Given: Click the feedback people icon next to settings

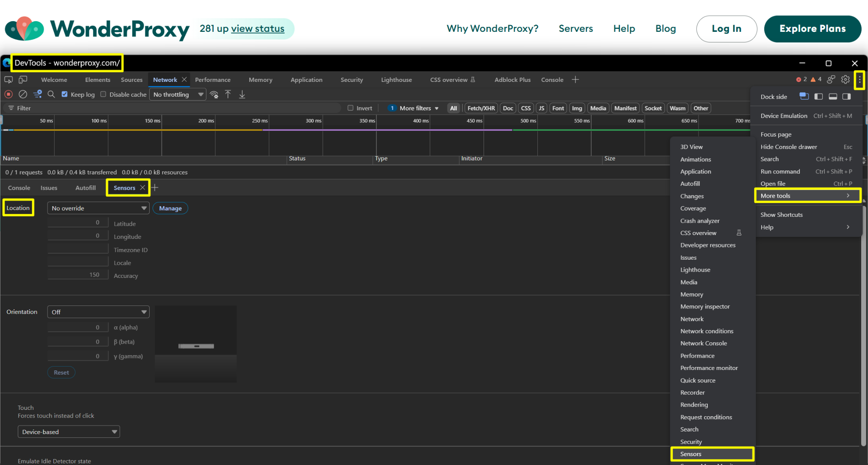Looking at the screenshot, I should [831, 79].
